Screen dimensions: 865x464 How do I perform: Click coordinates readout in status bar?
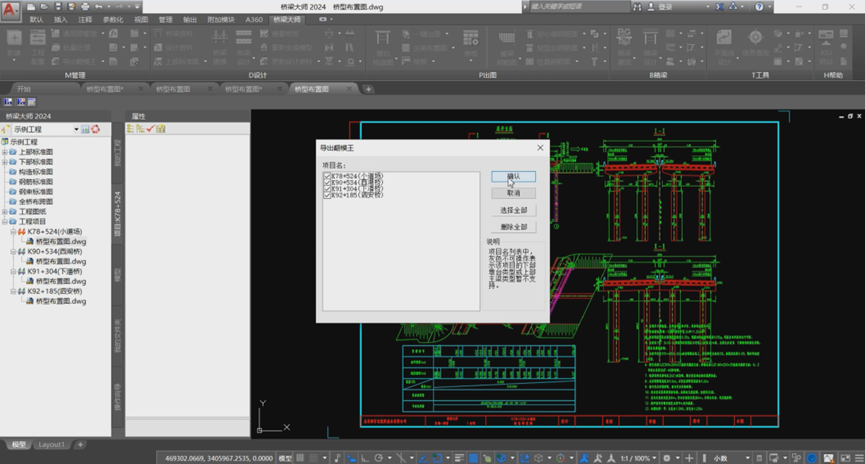pyautogui.click(x=218, y=458)
